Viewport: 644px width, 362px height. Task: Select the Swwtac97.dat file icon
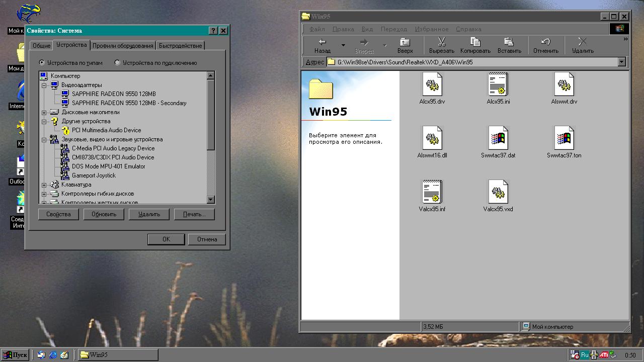pos(498,138)
